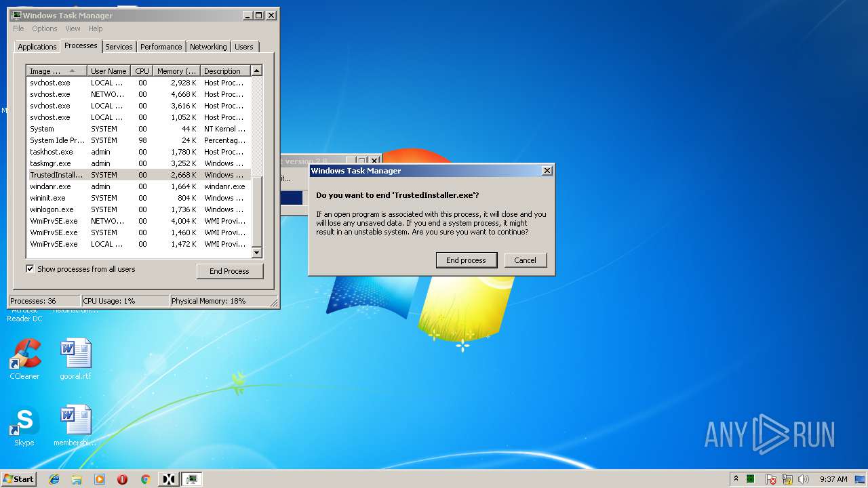
Task: Launch Google Chrome from taskbar
Action: click(145, 479)
